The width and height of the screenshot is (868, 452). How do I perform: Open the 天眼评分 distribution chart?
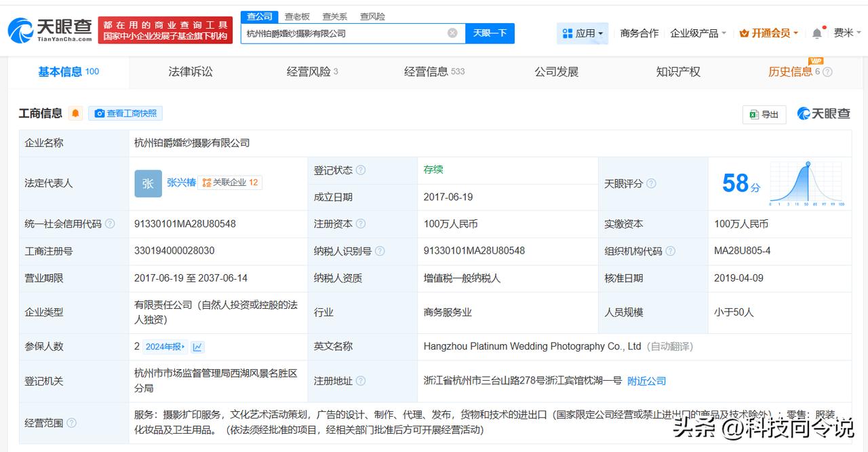point(807,184)
